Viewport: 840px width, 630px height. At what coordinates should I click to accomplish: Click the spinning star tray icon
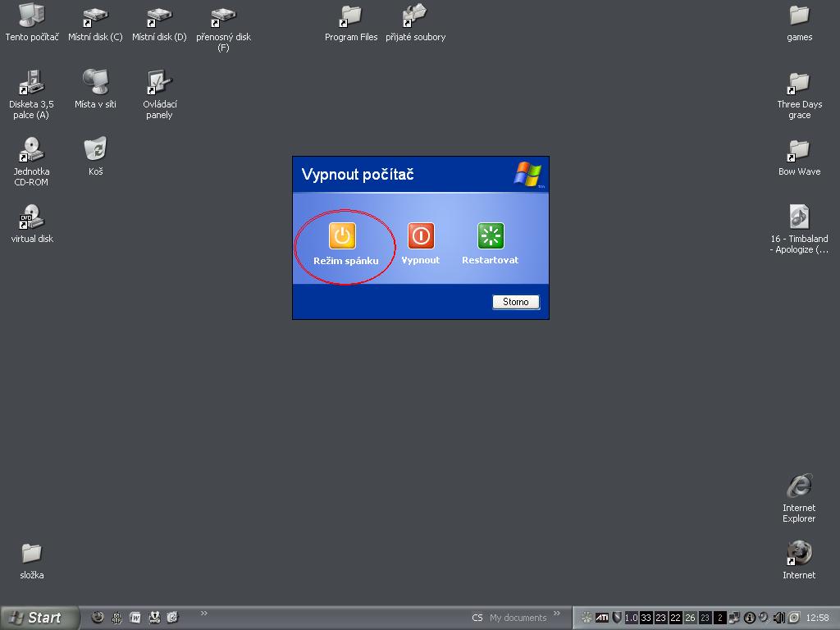click(587, 618)
